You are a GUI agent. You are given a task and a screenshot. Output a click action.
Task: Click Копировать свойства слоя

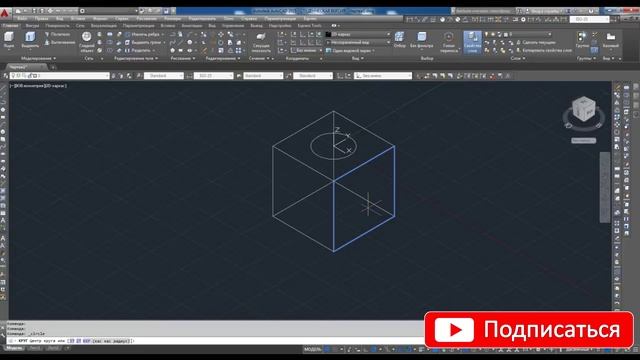(x=544, y=50)
